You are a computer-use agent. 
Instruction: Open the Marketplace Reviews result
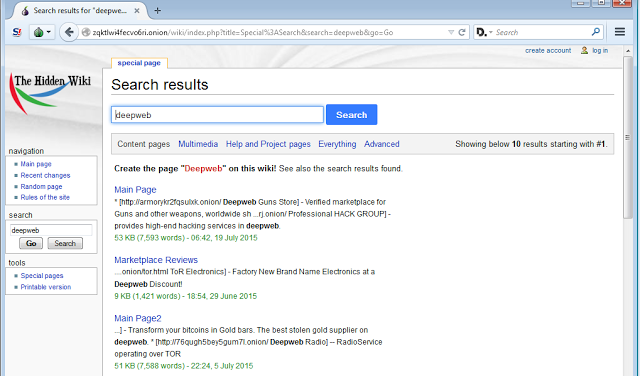156,260
